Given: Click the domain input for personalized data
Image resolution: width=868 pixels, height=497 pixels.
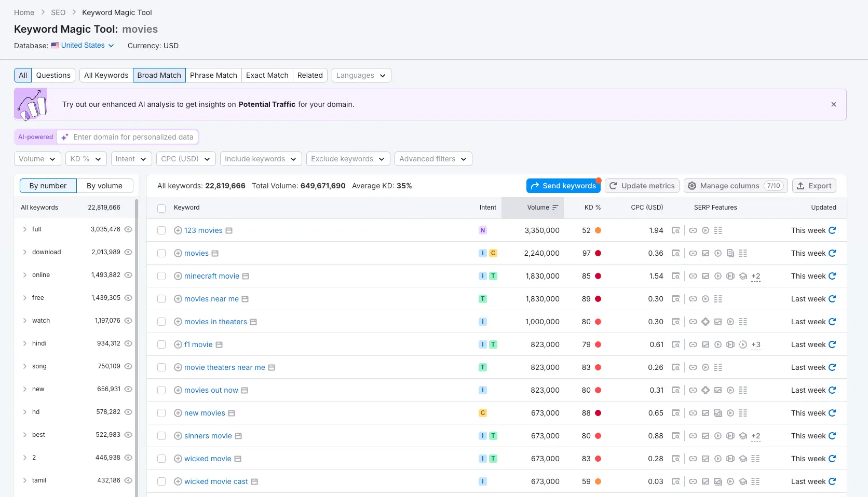Looking at the screenshot, I should (x=133, y=137).
